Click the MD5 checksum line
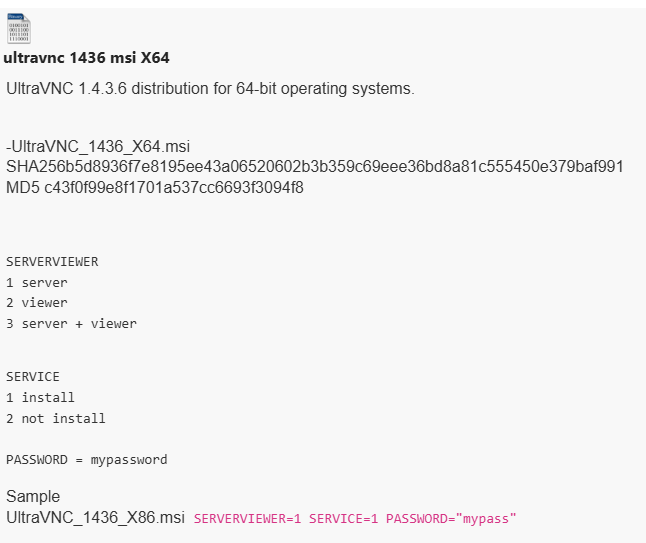Image resolution: width=646 pixels, height=543 pixels. click(155, 187)
